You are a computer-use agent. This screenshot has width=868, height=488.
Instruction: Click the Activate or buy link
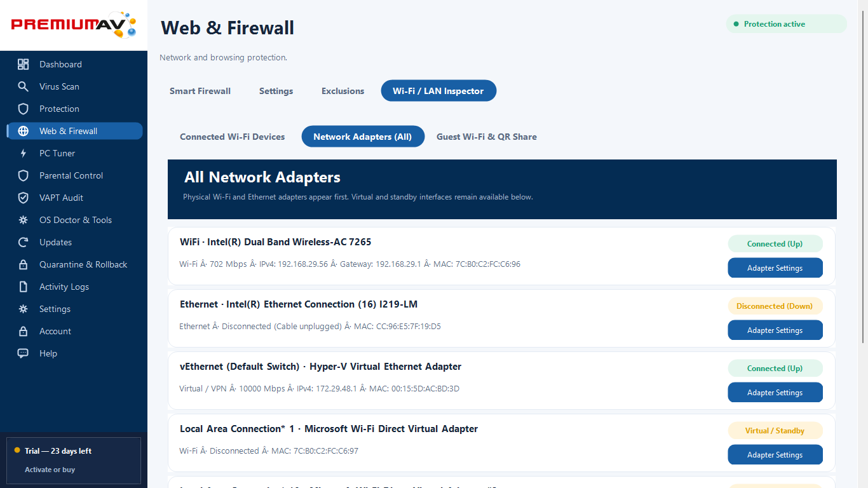pos(50,470)
